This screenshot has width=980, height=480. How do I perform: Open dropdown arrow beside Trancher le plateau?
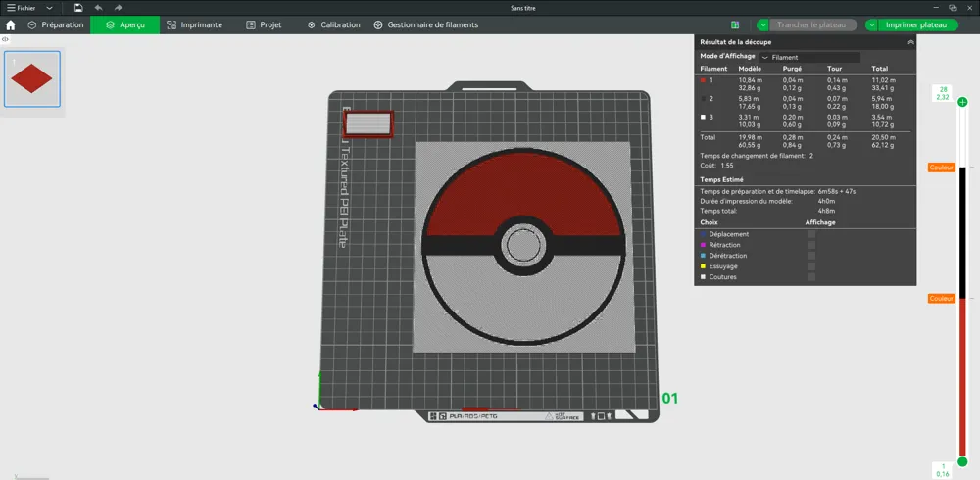tap(762, 25)
